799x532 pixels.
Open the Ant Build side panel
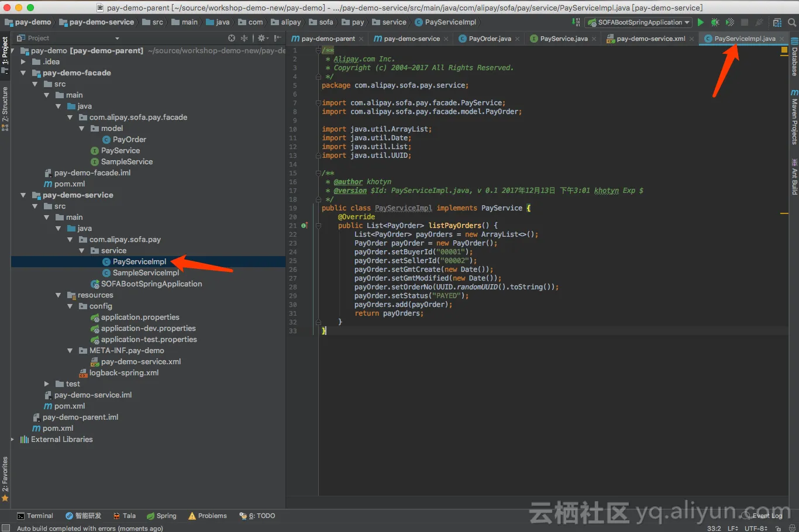point(794,177)
